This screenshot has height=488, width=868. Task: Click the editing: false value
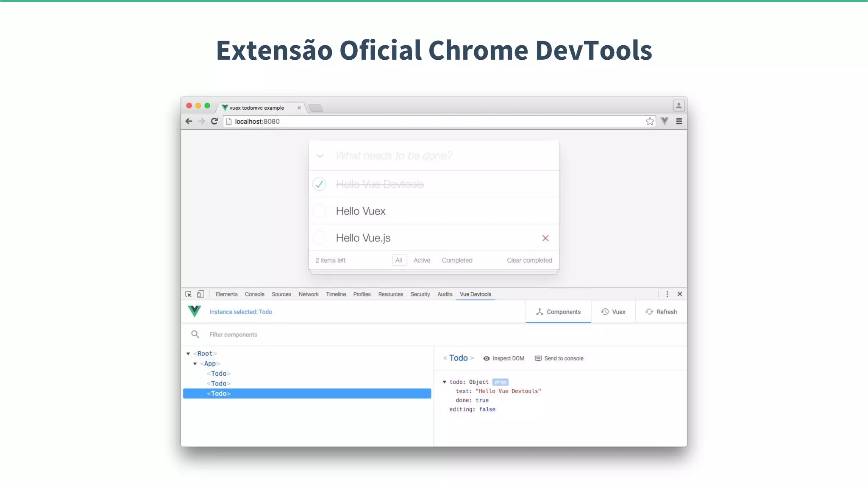[487, 409]
